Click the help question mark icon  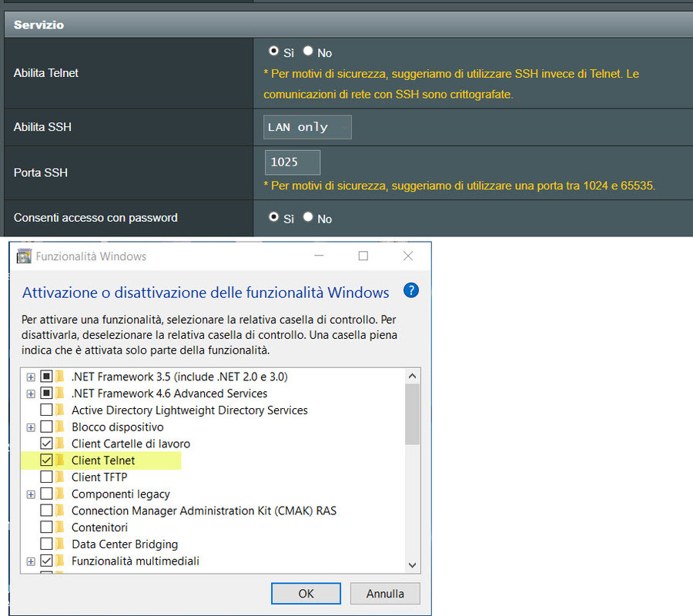tap(411, 290)
